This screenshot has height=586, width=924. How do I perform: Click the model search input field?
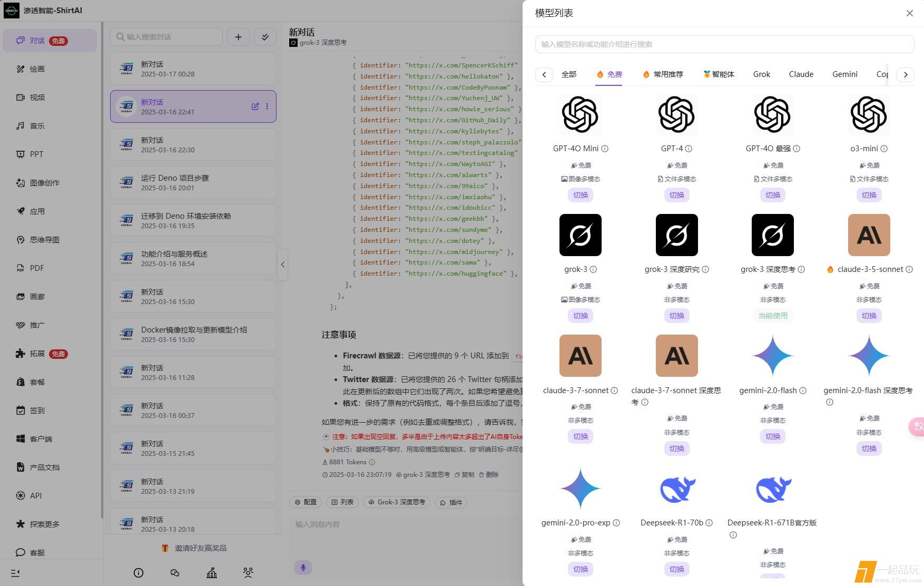[724, 44]
